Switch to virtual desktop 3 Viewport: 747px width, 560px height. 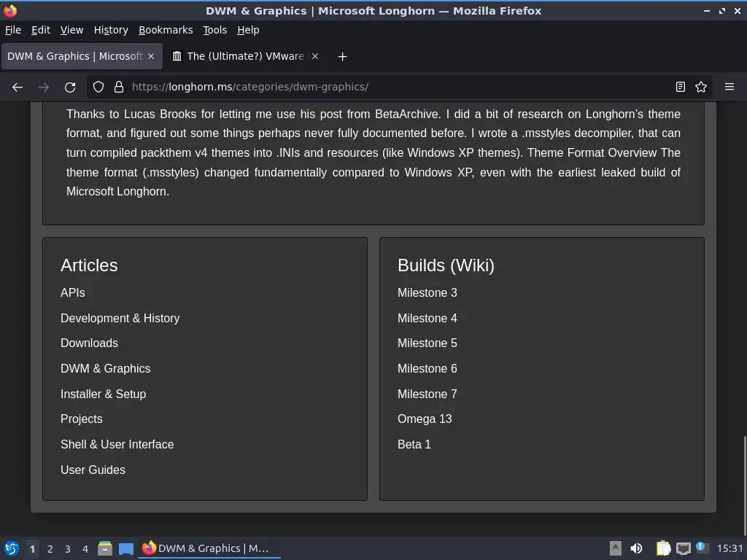pos(68,549)
